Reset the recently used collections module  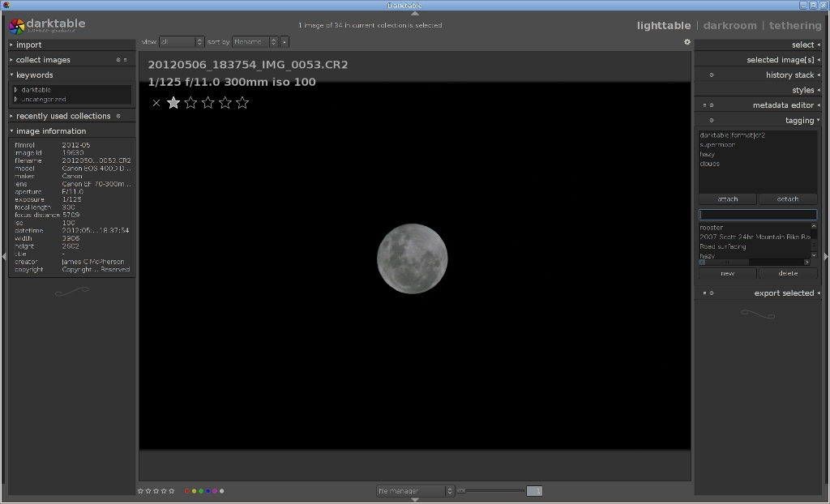click(118, 116)
